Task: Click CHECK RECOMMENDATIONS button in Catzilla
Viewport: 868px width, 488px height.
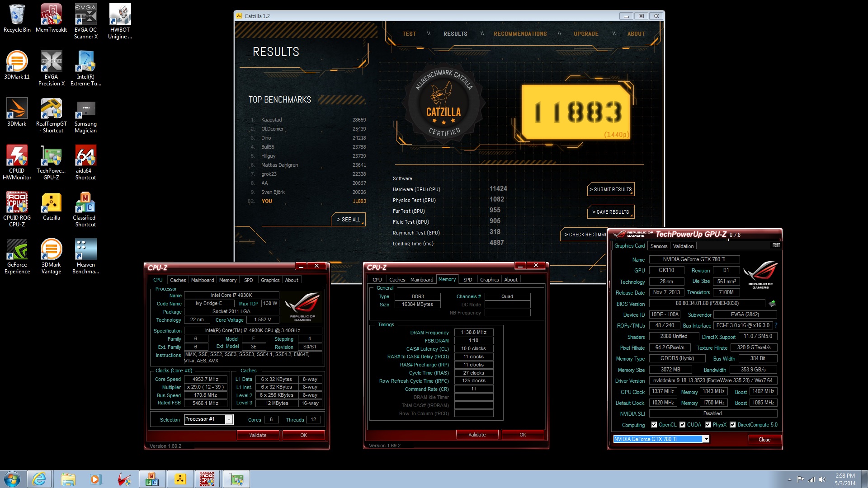Action: tap(584, 235)
